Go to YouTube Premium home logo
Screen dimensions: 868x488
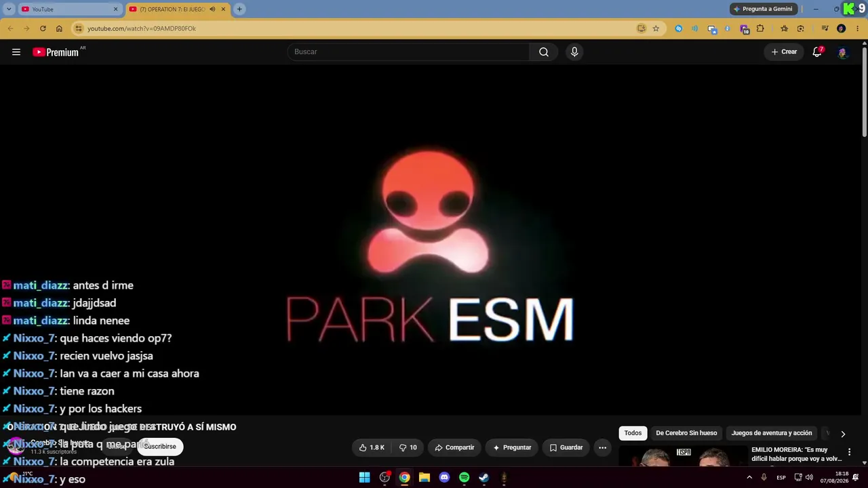(x=56, y=52)
